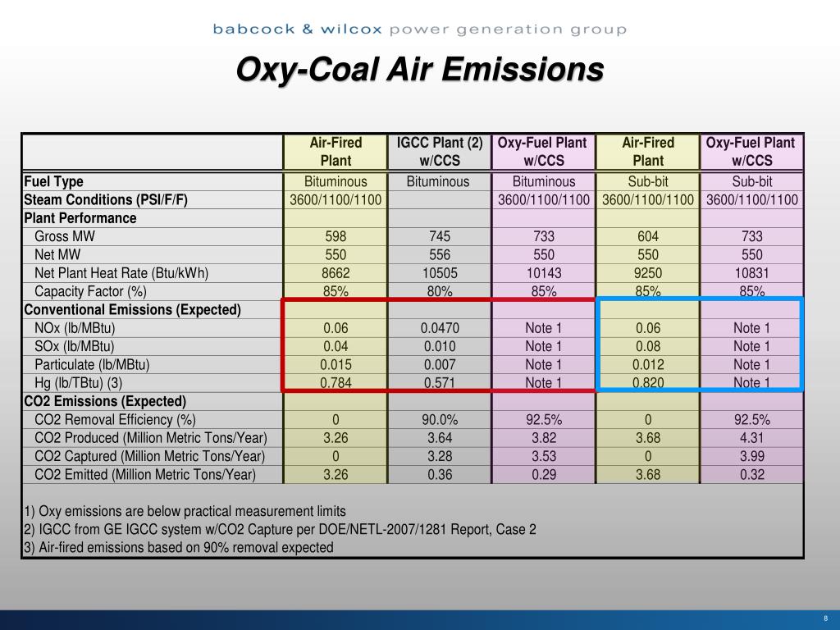Click the Gross MW row label

[x=64, y=236]
